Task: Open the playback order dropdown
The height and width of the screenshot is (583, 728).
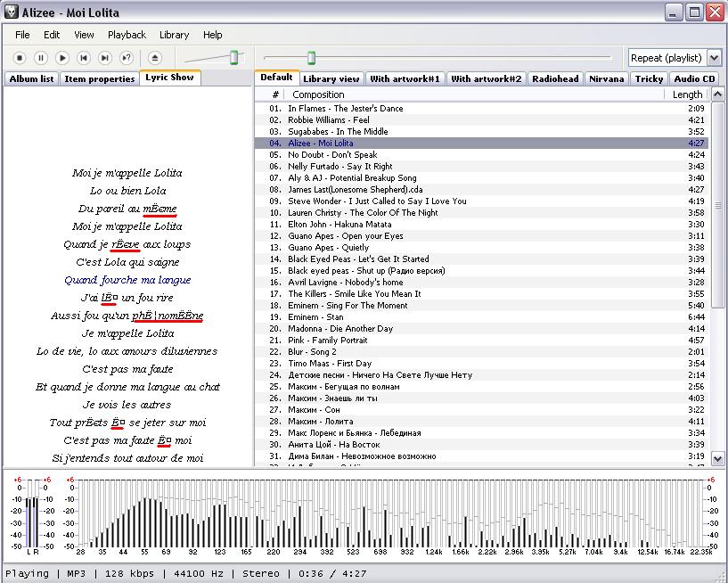Action: click(675, 58)
